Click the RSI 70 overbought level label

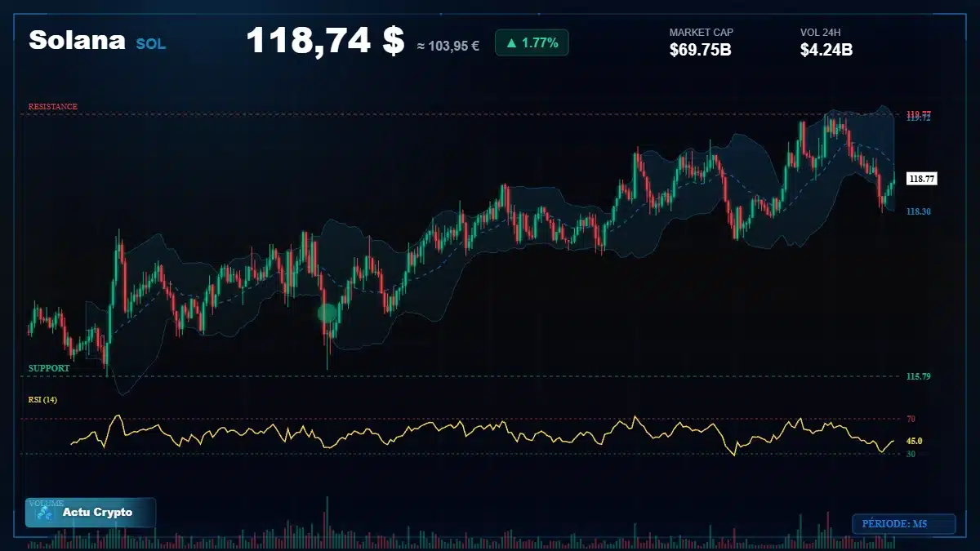[911, 419]
